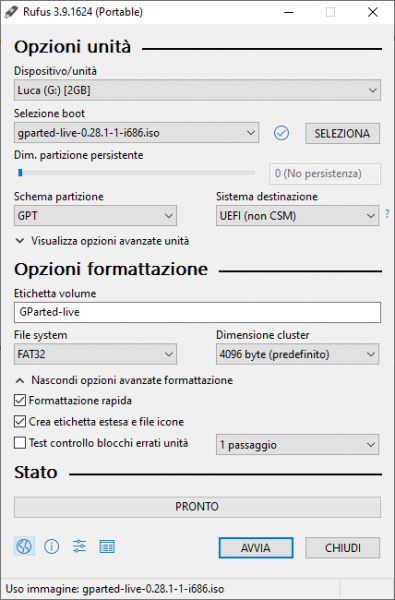This screenshot has width=395, height=600.
Task: Click the SELEZIONA button
Action: click(x=343, y=134)
